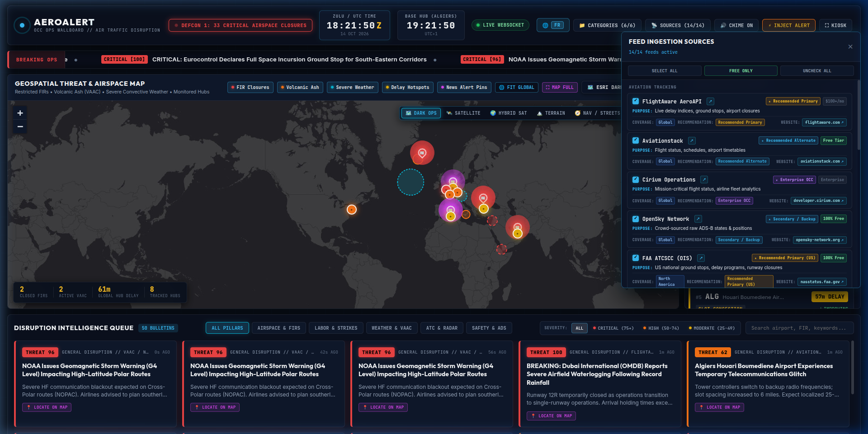The image size is (868, 434).
Task: Click the AeroAlert logo icon
Action: click(22, 25)
